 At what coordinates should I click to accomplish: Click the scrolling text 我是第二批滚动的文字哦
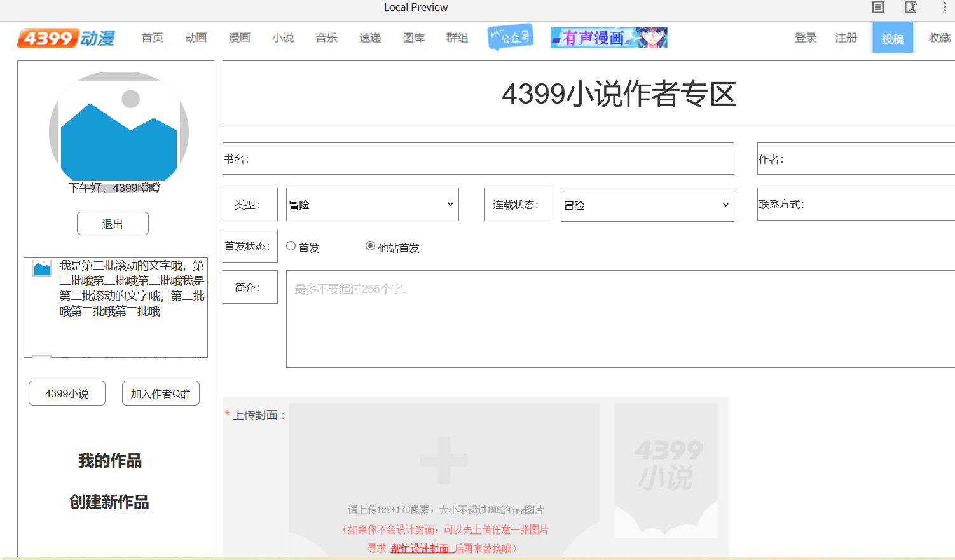pos(132,288)
